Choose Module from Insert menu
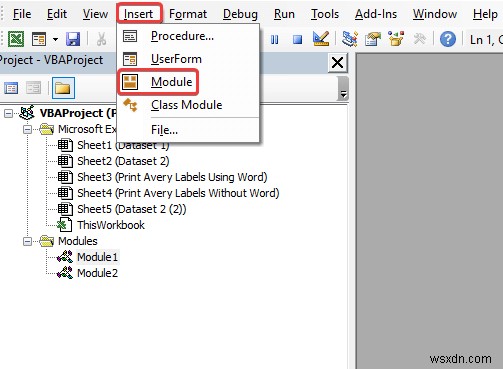 (189, 82)
